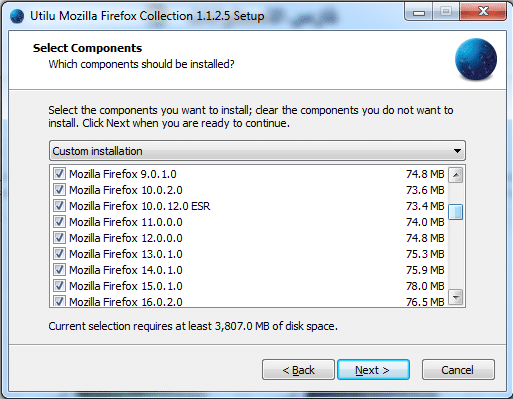Image resolution: width=513 pixels, height=399 pixels.
Task: Uncheck Mozilla Firefox 10.0.2.0 checkbox
Action: click(x=59, y=190)
